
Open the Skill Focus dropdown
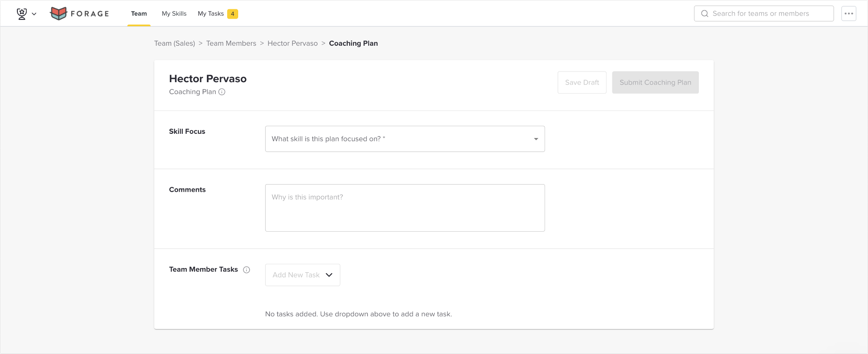tap(405, 139)
